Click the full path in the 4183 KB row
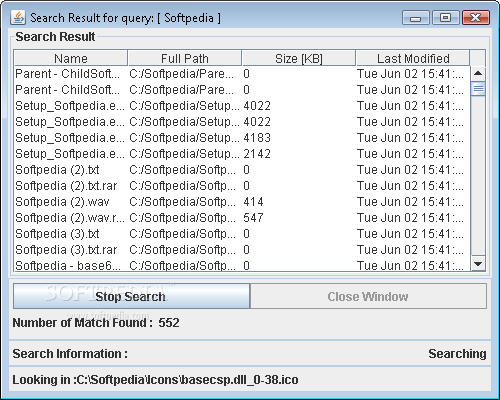The width and height of the screenshot is (500, 400). [184, 138]
